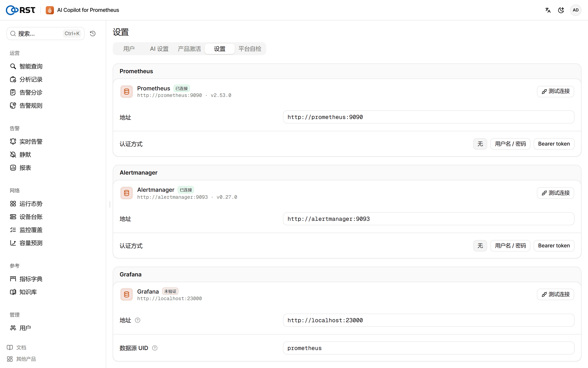Switch to the AI 设置 tab
This screenshot has width=588, height=368.
coord(159,49)
